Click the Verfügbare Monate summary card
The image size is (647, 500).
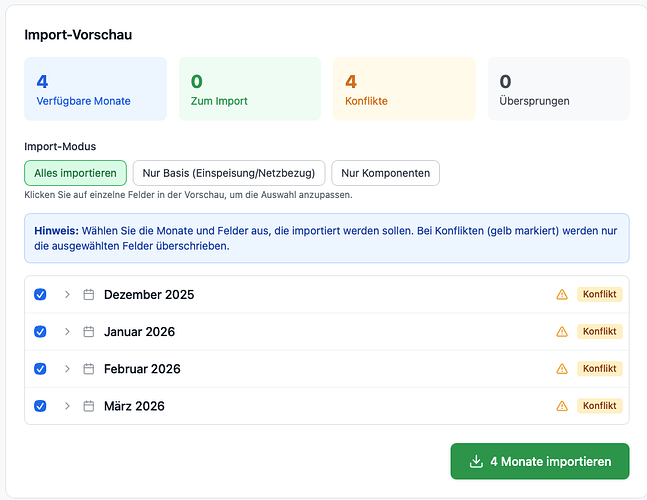pos(96,89)
